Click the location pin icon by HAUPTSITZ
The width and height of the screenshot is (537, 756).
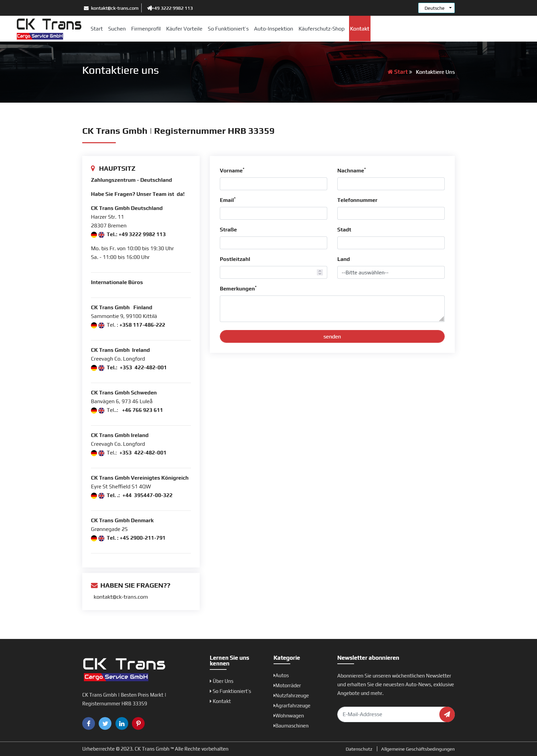(93, 168)
